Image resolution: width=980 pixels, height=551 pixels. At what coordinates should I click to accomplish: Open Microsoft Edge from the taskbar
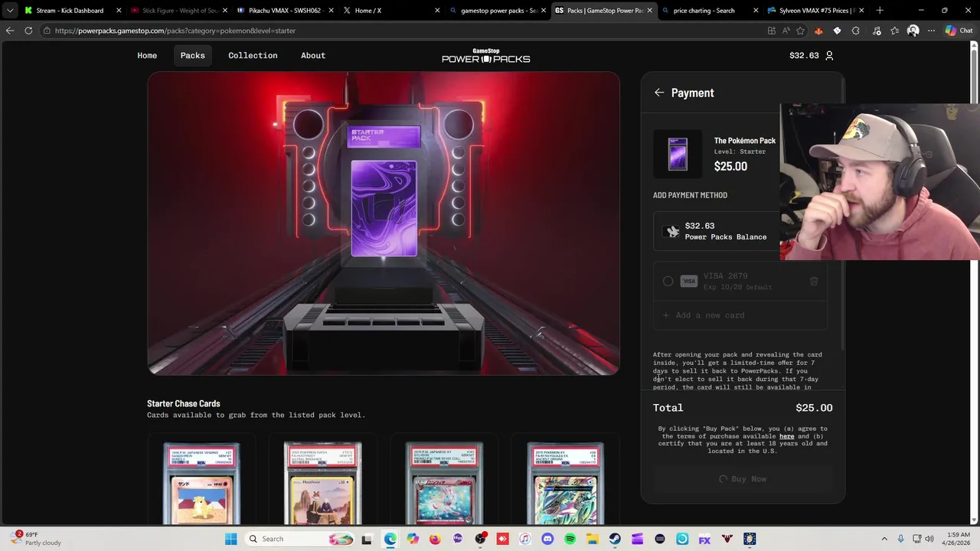click(390, 539)
